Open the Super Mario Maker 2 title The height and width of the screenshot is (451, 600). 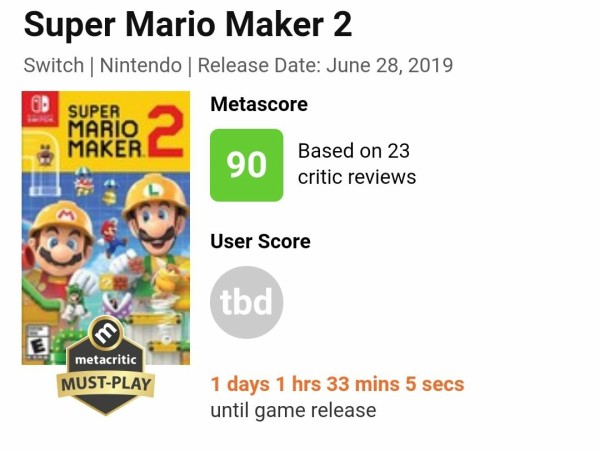pyautogui.click(x=188, y=24)
